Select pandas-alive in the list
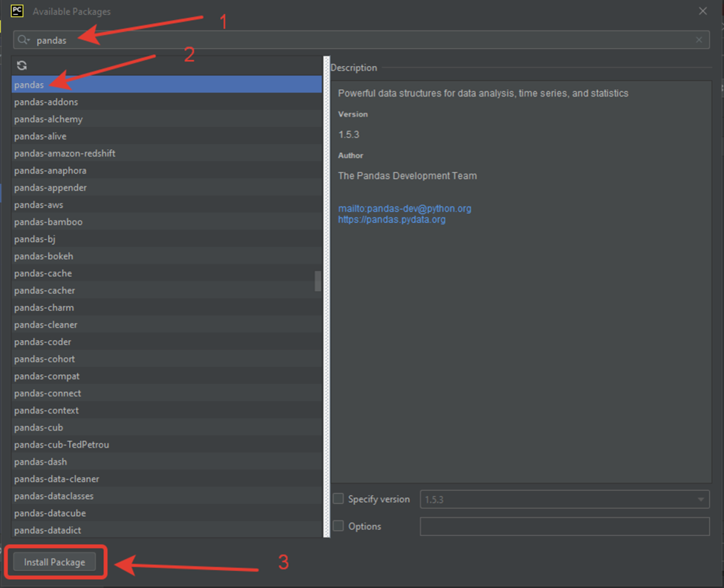The height and width of the screenshot is (588, 724). pyautogui.click(x=166, y=136)
